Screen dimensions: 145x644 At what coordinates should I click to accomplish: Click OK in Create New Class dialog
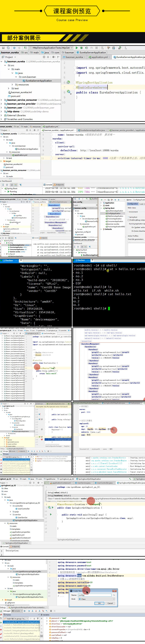tap(99, 603)
